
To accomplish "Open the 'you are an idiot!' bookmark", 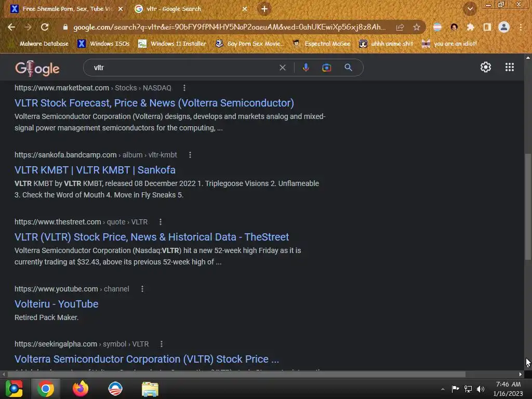I will click(x=449, y=44).
